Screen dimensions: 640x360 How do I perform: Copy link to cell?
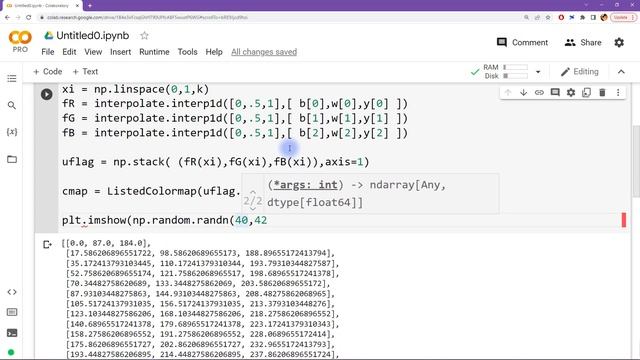pyautogui.click(x=539, y=93)
